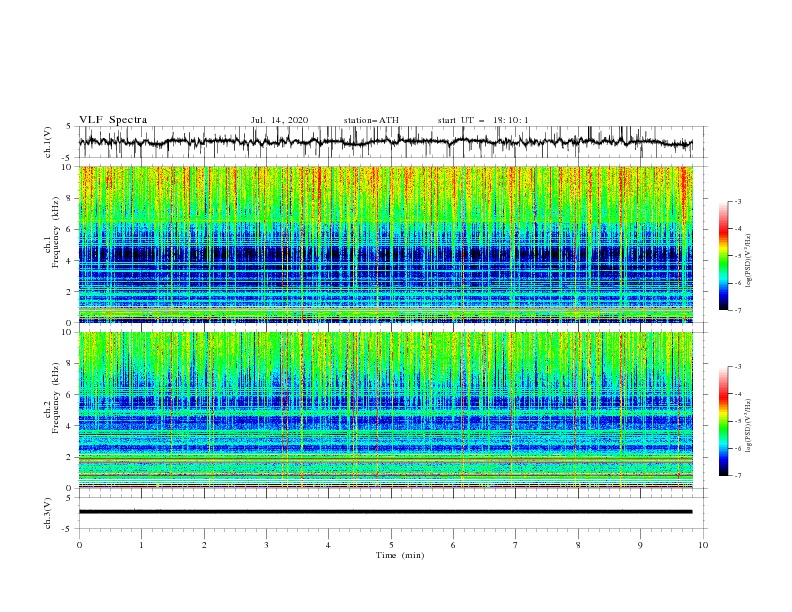Viewport: 792px width, 612px height.
Task: Click the "start UT = 18:10:1" text
Action: pos(483,120)
